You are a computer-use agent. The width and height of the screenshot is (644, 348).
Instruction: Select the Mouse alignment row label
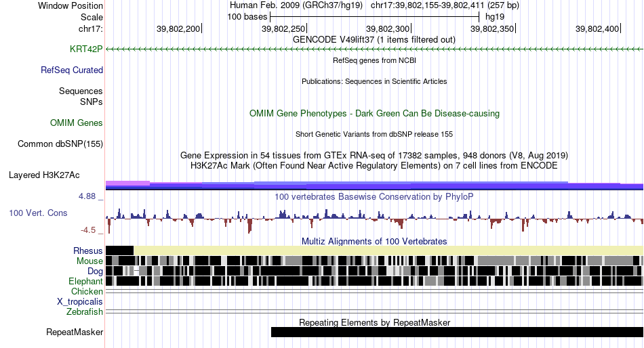(89, 261)
